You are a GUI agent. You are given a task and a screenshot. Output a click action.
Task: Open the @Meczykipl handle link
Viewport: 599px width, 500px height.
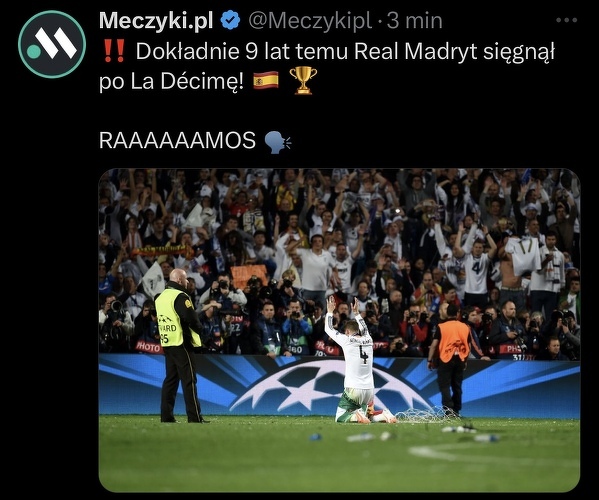tap(310, 21)
